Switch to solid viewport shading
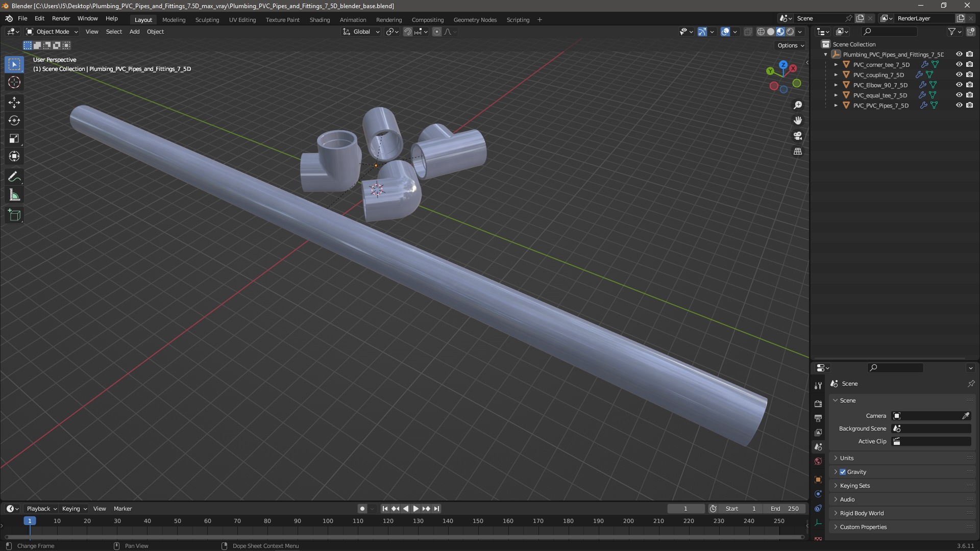This screenshot has width=980, height=551. click(x=771, y=32)
